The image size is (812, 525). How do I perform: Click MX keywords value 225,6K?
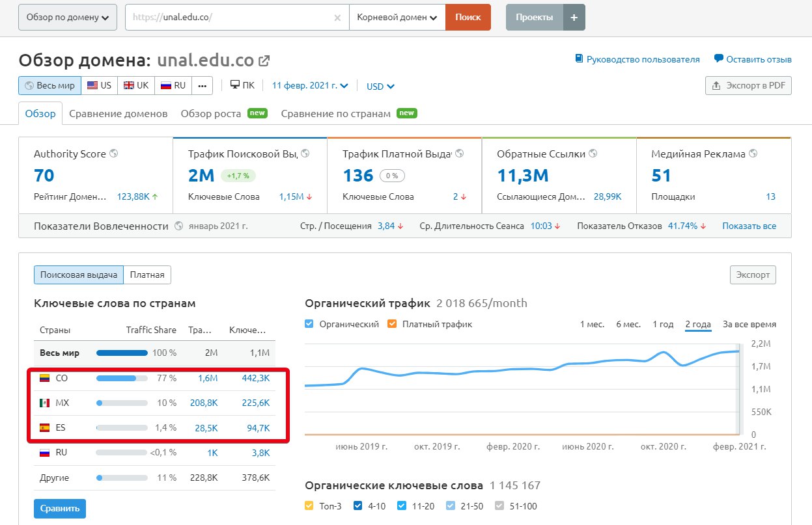coord(255,403)
